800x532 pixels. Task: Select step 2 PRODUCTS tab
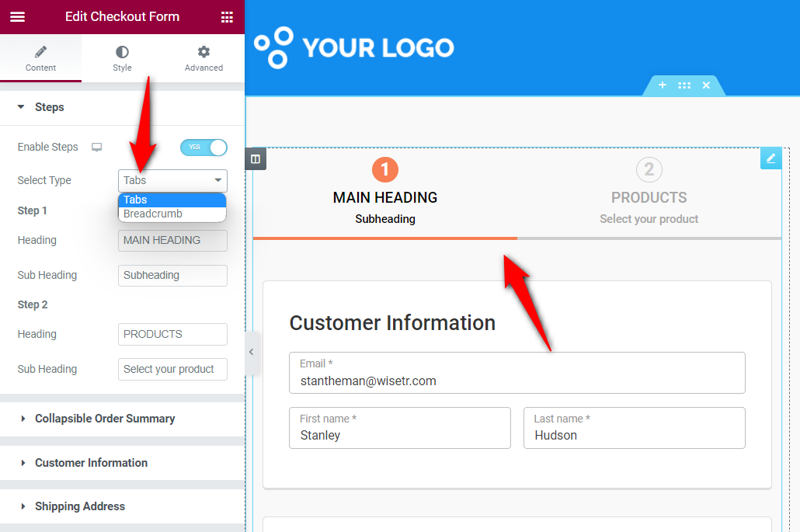click(x=649, y=193)
